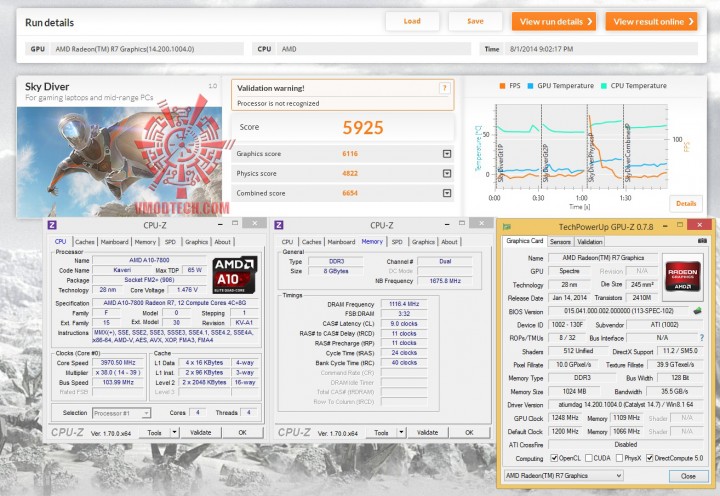Open Memory tab in left CPU-Z window
720x496 pixels.
click(145, 242)
